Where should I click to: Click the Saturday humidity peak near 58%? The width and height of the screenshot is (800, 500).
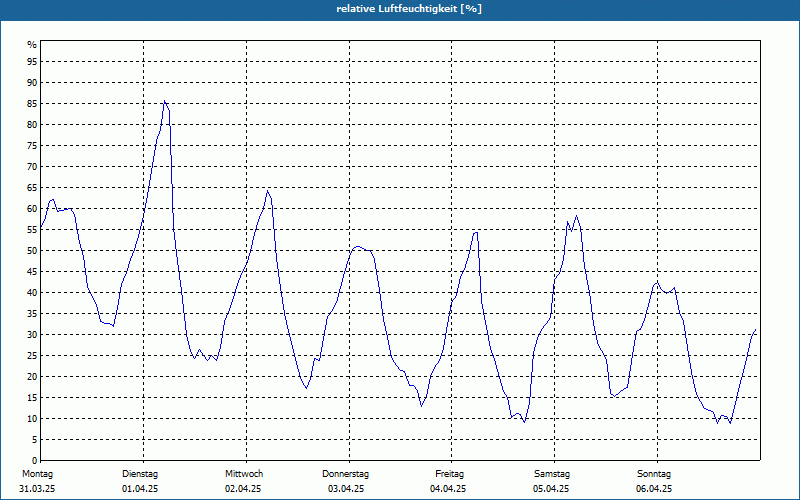(576, 216)
